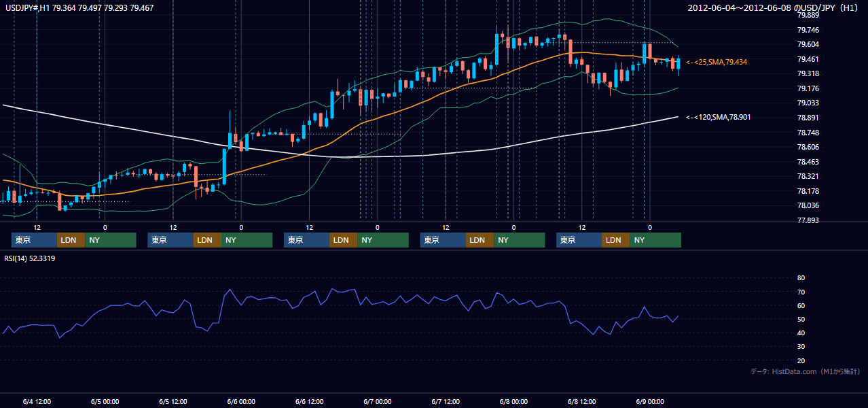Click the 6/4 12:00 time label
868x408 pixels.
click(37, 402)
